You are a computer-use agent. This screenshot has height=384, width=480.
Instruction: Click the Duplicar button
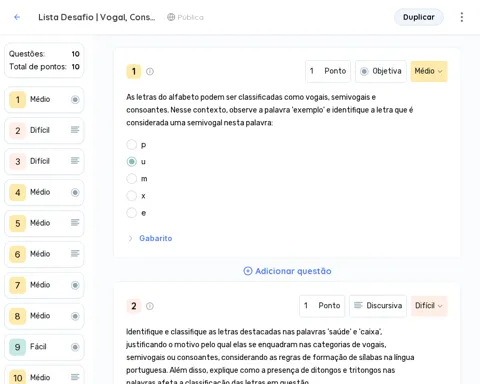419,17
